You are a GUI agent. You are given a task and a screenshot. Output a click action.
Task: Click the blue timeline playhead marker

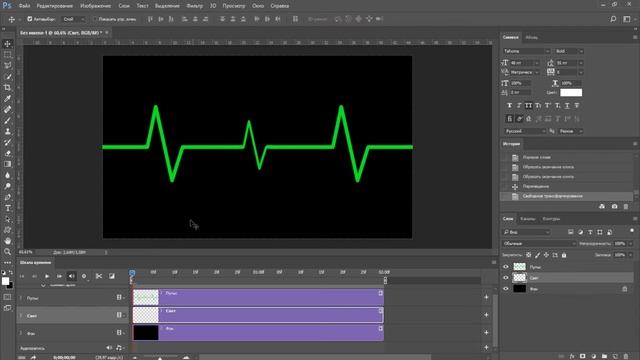(132, 273)
